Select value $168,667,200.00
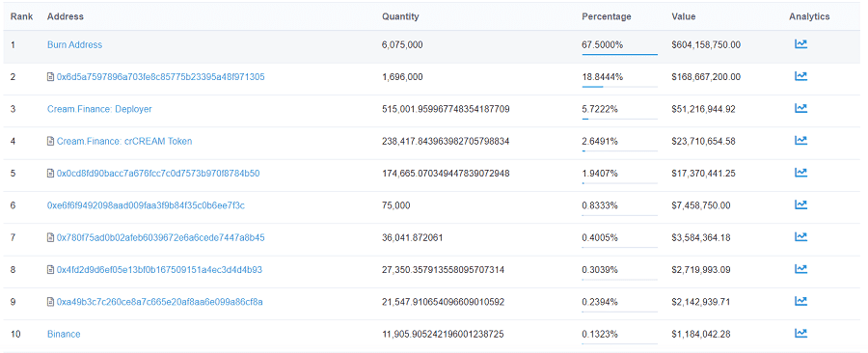The width and height of the screenshot is (868, 353). (x=706, y=77)
